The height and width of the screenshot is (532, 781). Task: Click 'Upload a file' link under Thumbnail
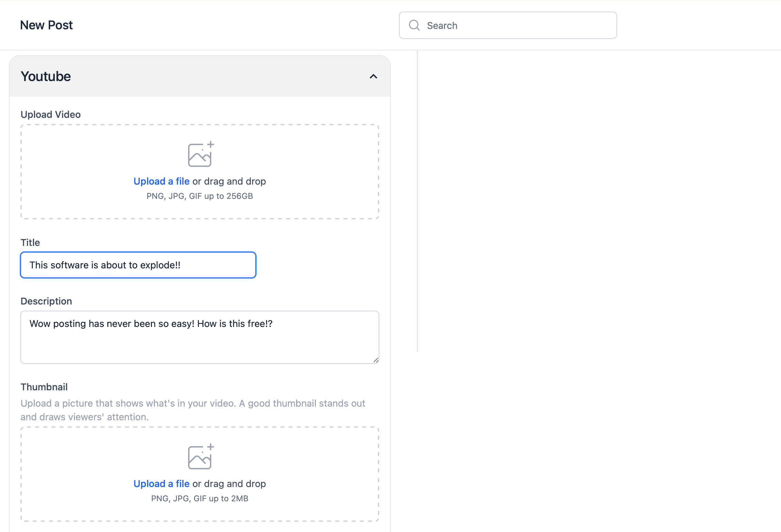point(161,484)
